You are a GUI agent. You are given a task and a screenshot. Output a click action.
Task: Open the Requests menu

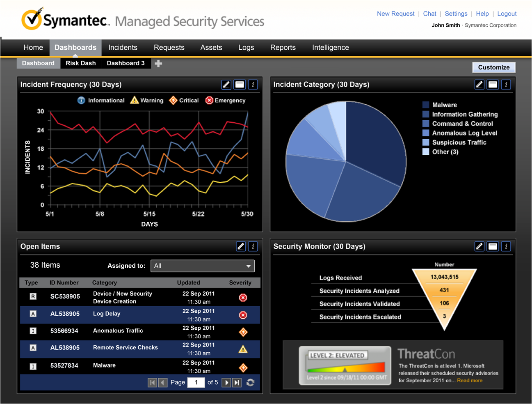(x=169, y=48)
